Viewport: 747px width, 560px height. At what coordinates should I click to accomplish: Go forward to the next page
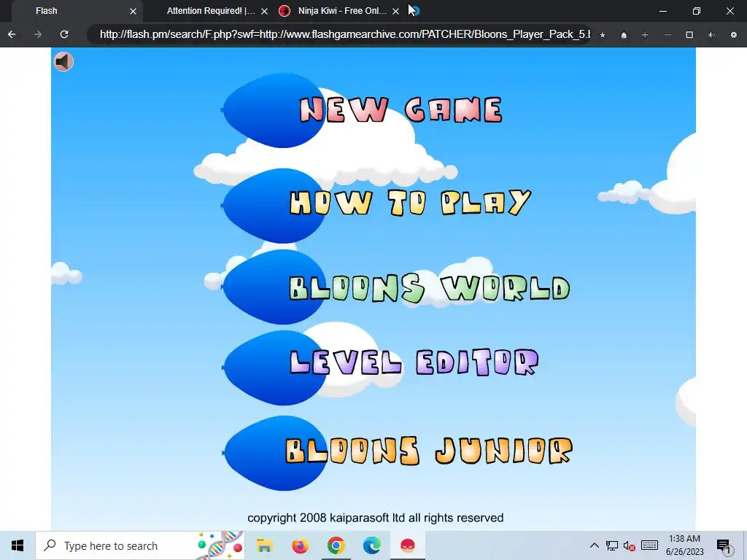tap(38, 34)
